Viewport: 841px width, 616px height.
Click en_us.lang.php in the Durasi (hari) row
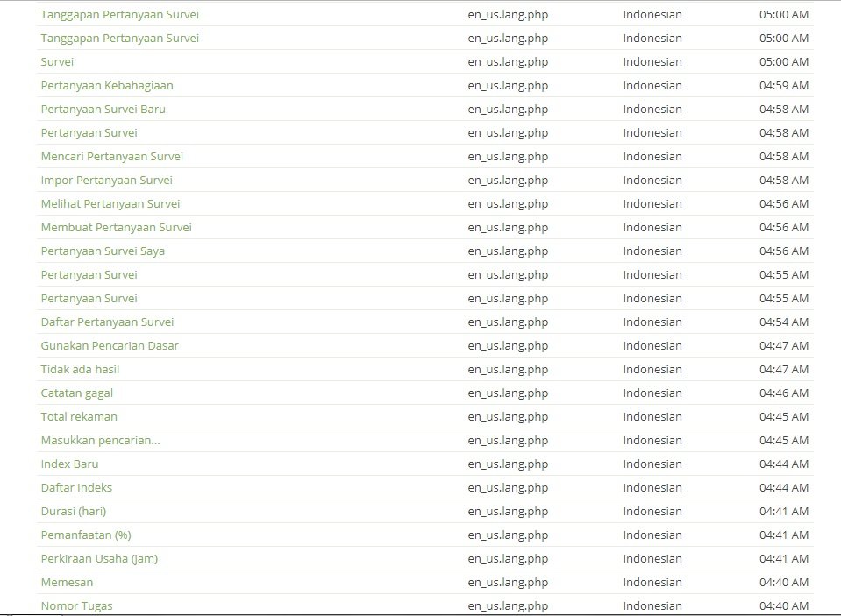tap(508, 511)
